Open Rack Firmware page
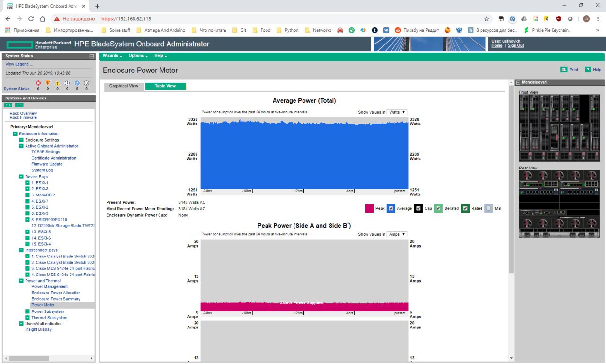This screenshot has height=364, width=606. point(23,117)
